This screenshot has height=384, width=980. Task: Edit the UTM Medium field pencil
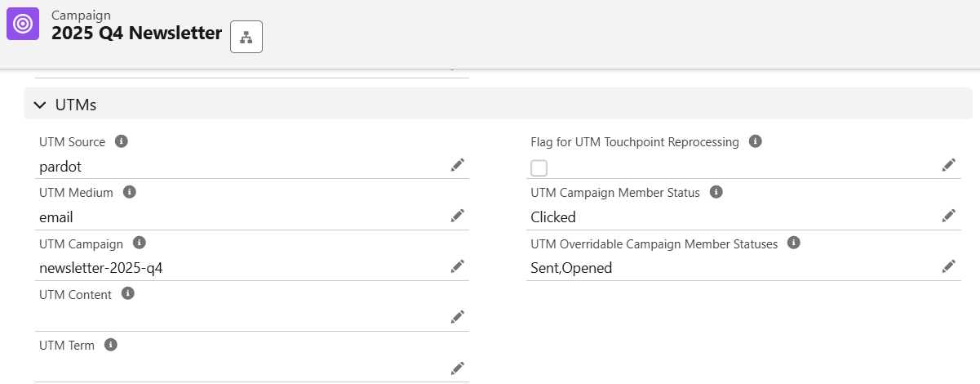tap(458, 216)
